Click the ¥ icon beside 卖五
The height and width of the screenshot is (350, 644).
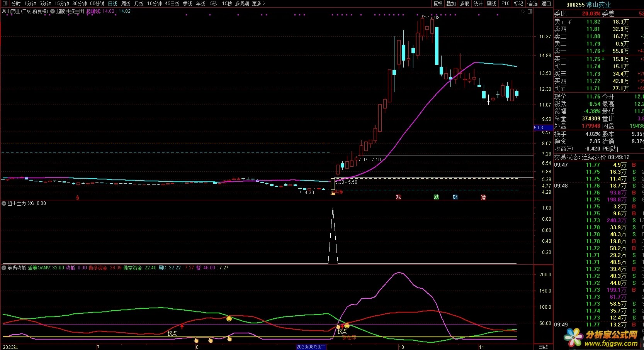569,22
